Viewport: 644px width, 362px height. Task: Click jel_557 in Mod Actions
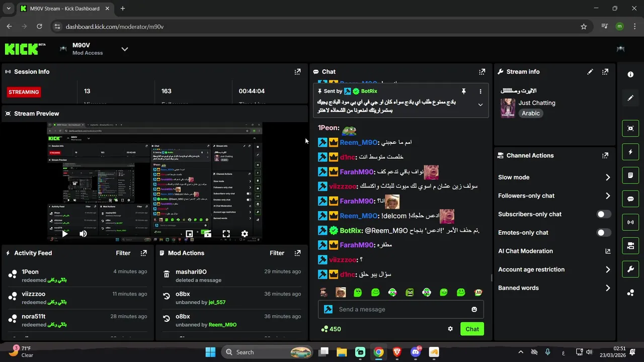(217, 302)
